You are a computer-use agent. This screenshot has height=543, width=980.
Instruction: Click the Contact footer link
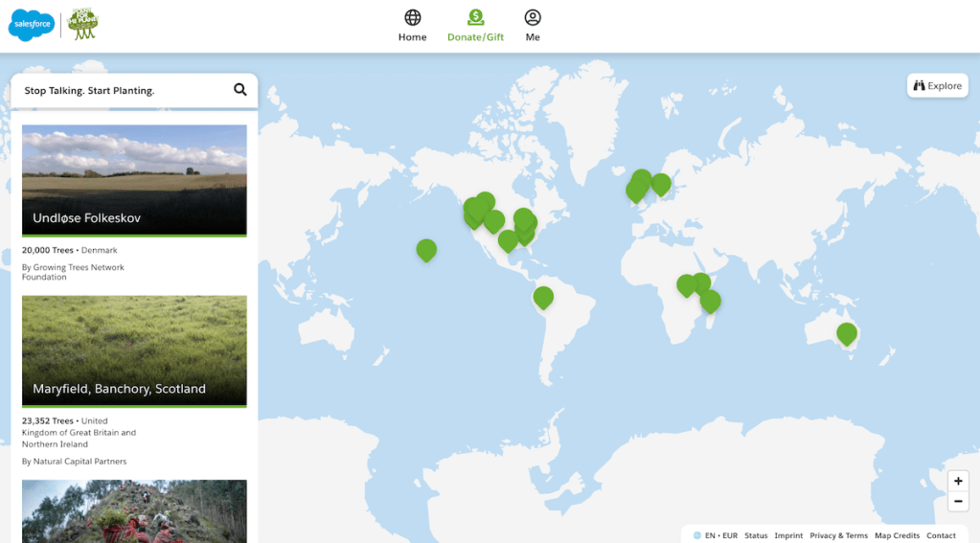941,535
